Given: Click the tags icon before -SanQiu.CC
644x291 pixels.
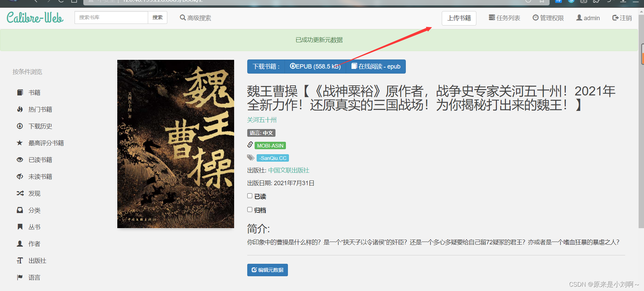Looking at the screenshot, I should pos(251,157).
